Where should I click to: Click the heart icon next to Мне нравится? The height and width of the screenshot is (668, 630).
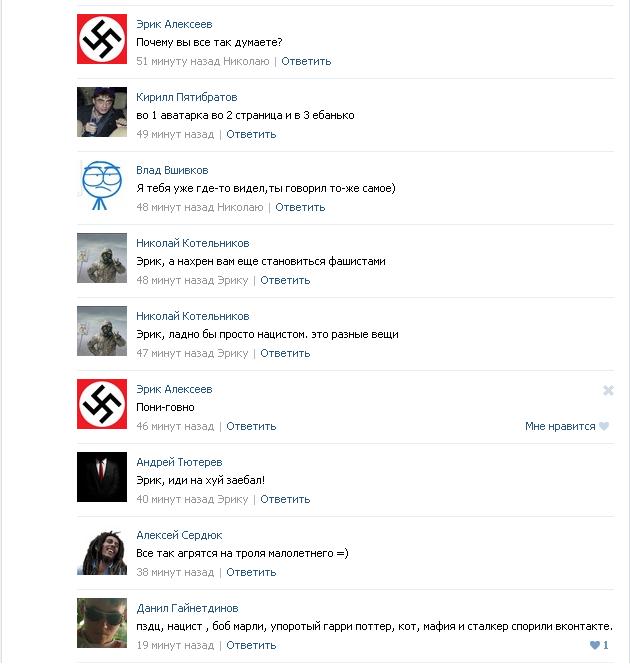[604, 426]
